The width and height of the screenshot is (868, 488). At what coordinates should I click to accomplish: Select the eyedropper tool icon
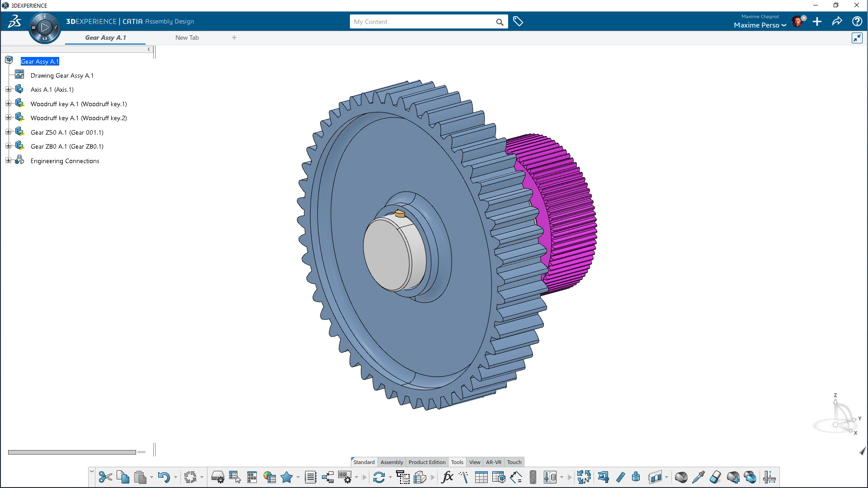698,477
